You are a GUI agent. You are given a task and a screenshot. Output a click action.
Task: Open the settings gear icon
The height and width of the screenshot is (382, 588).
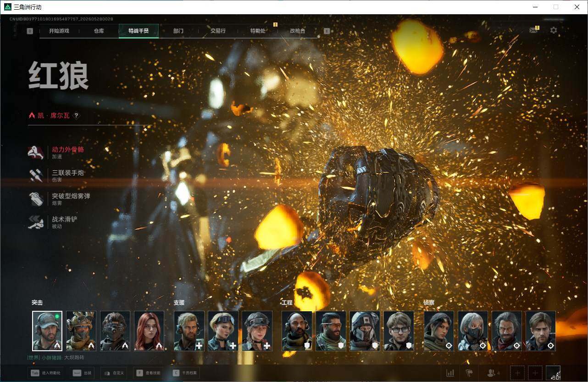[554, 30]
